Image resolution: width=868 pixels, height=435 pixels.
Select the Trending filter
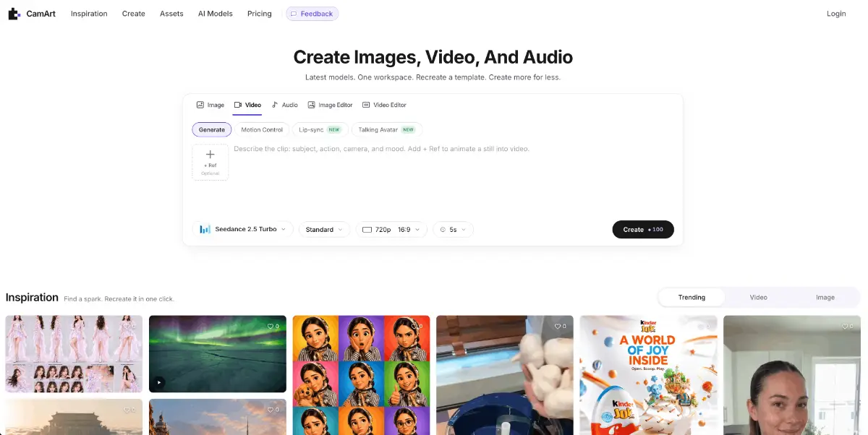point(692,297)
